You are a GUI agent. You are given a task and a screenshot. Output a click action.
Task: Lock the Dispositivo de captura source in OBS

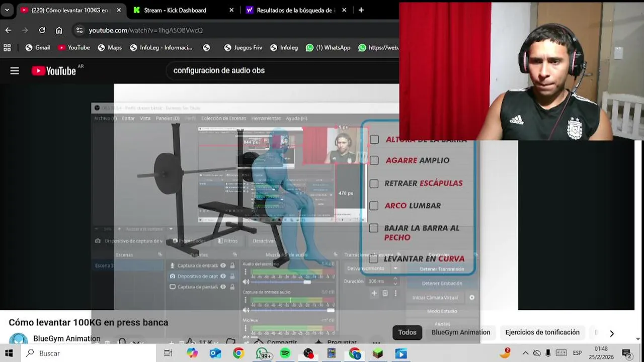(232, 276)
